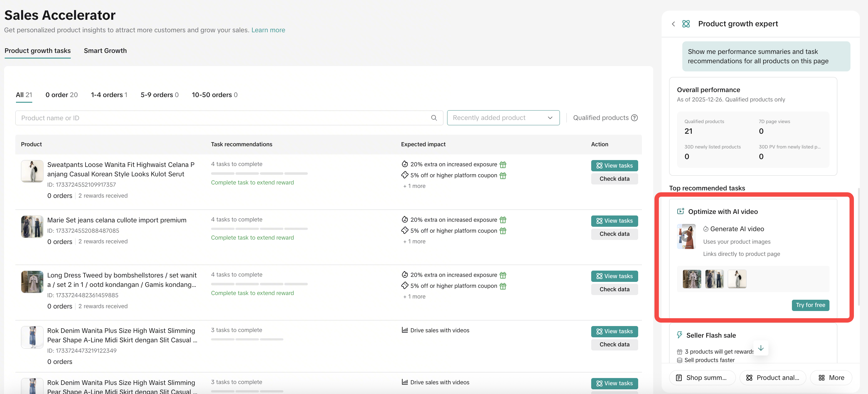The width and height of the screenshot is (868, 394).
Task: Expand '+ 1 more' for Marie Set jeans
Action: click(414, 241)
